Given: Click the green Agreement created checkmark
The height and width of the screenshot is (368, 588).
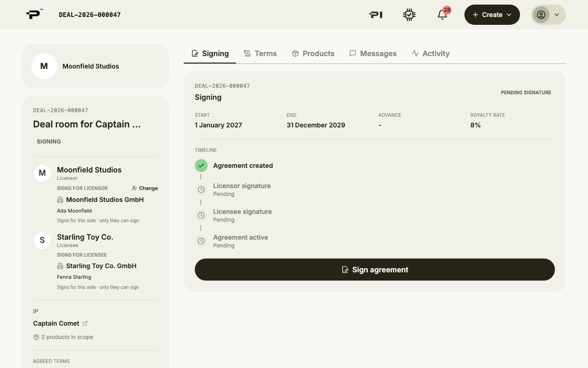Looking at the screenshot, I should 201,166.
